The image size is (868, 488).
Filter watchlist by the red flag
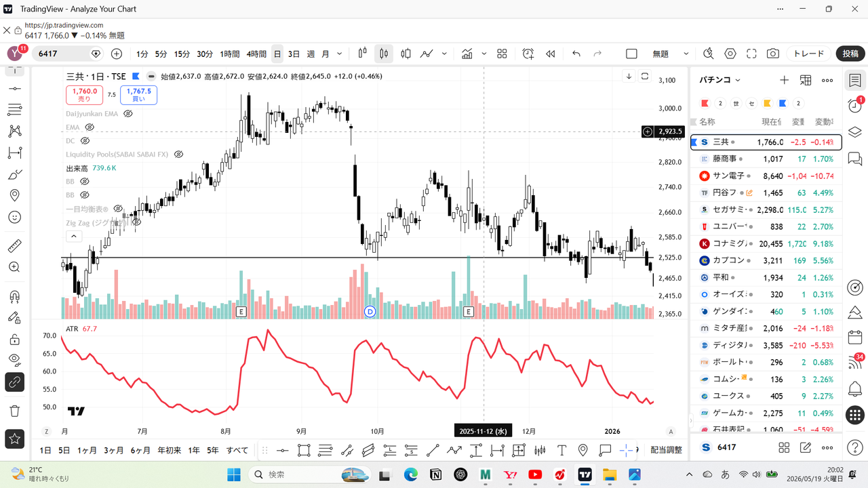click(705, 103)
